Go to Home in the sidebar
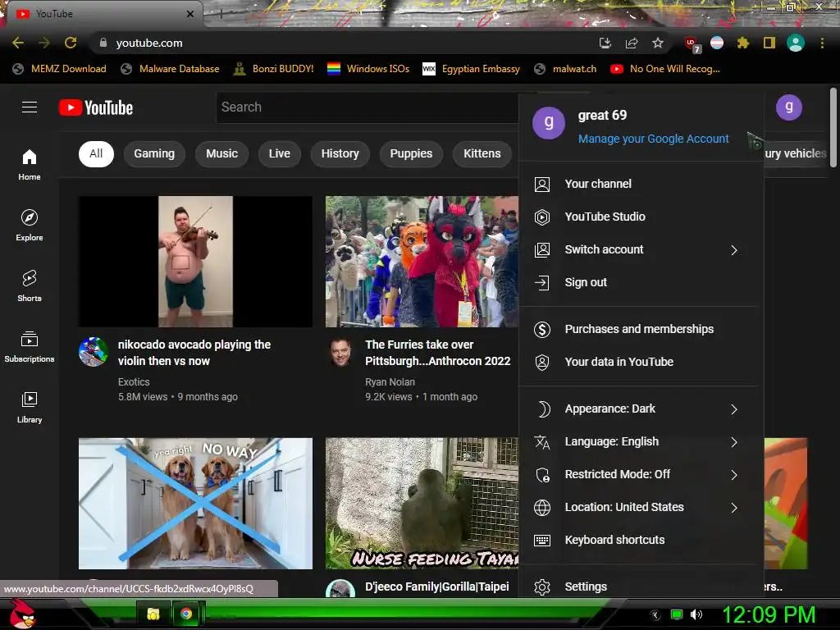Viewport: 840px width, 630px height. (x=30, y=165)
